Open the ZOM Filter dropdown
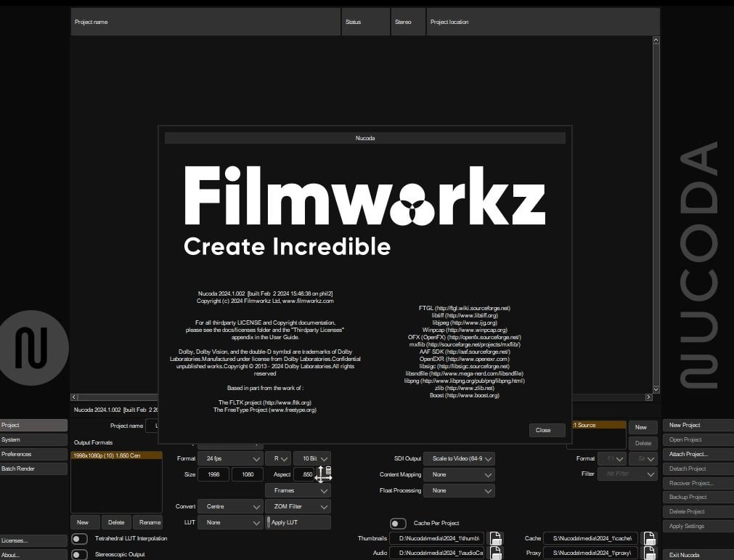 (x=298, y=506)
